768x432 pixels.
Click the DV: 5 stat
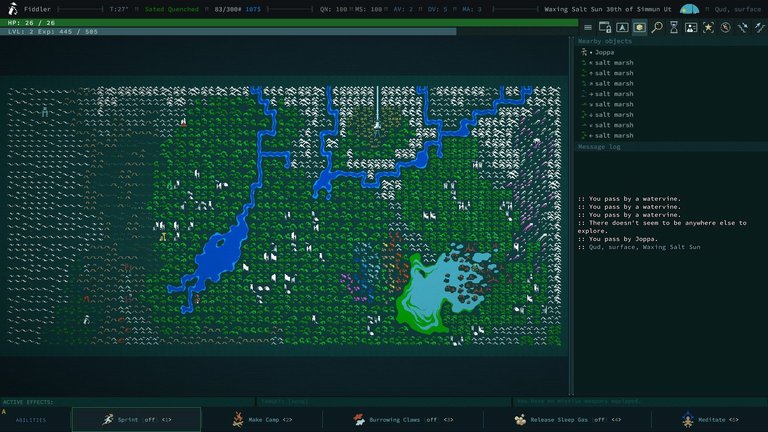[437, 9]
